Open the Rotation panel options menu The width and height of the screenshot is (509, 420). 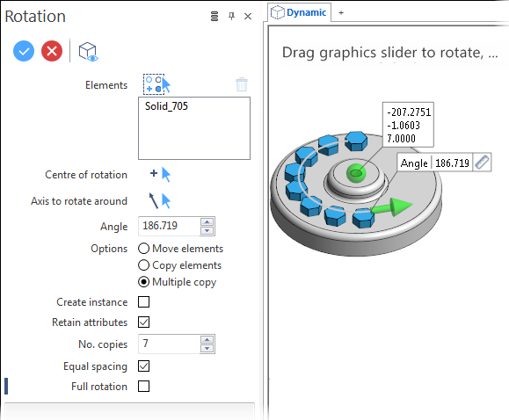click(x=215, y=16)
